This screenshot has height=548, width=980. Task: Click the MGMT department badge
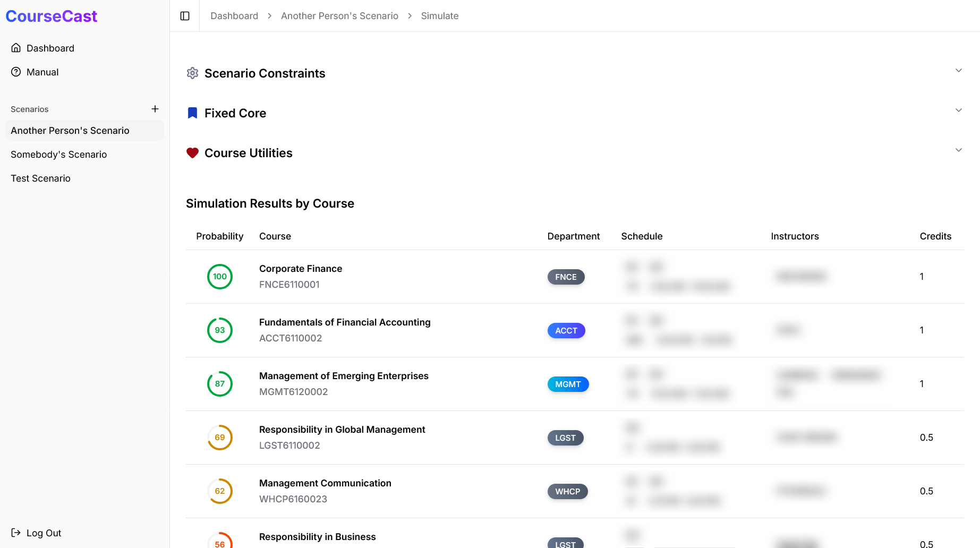coord(568,384)
